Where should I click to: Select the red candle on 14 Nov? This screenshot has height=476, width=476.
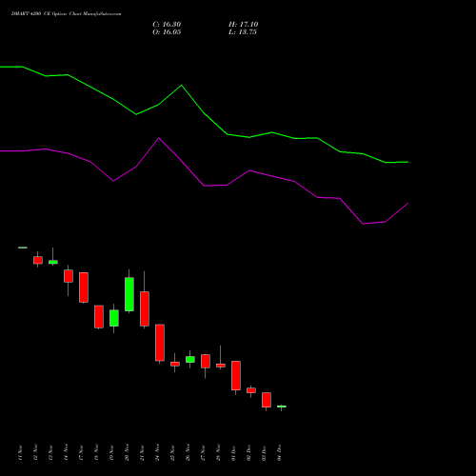[69, 276]
